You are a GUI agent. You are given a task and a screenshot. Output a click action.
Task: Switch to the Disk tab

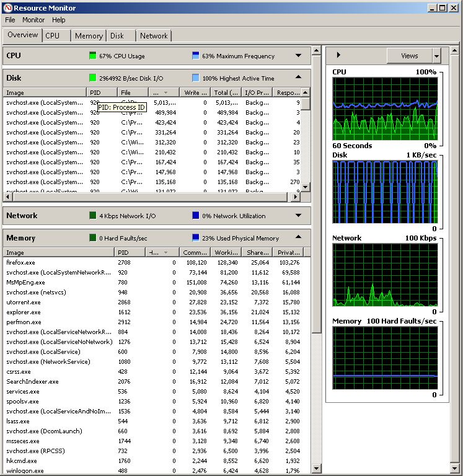(121, 36)
